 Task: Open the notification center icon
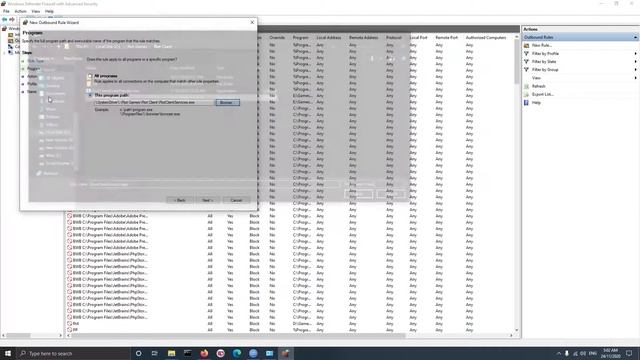[629, 353]
